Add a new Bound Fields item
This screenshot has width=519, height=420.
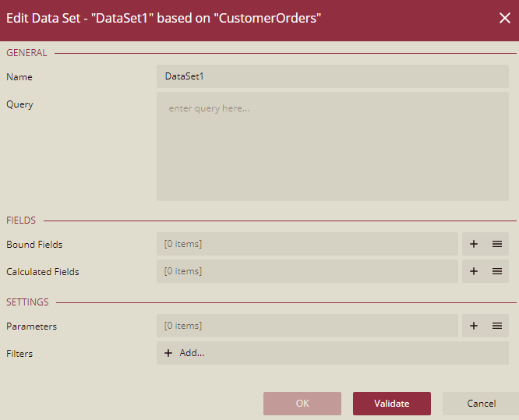pos(474,244)
